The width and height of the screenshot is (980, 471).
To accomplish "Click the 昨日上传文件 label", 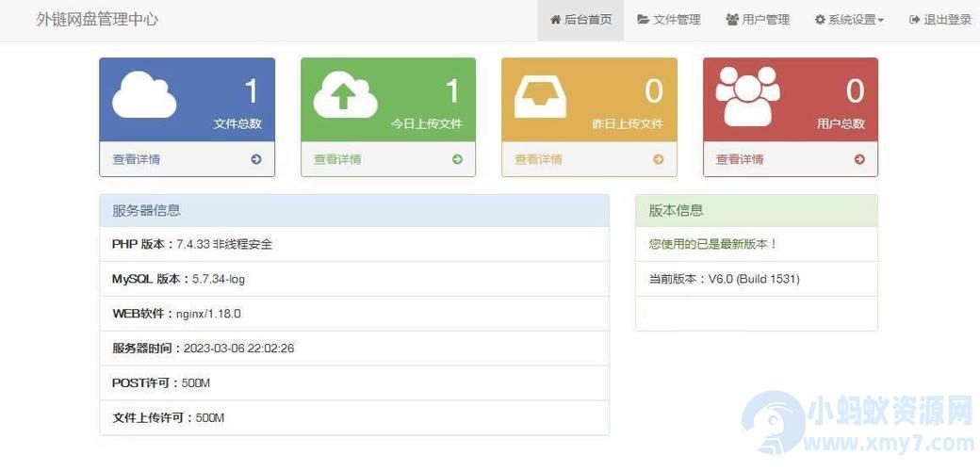I will (629, 123).
